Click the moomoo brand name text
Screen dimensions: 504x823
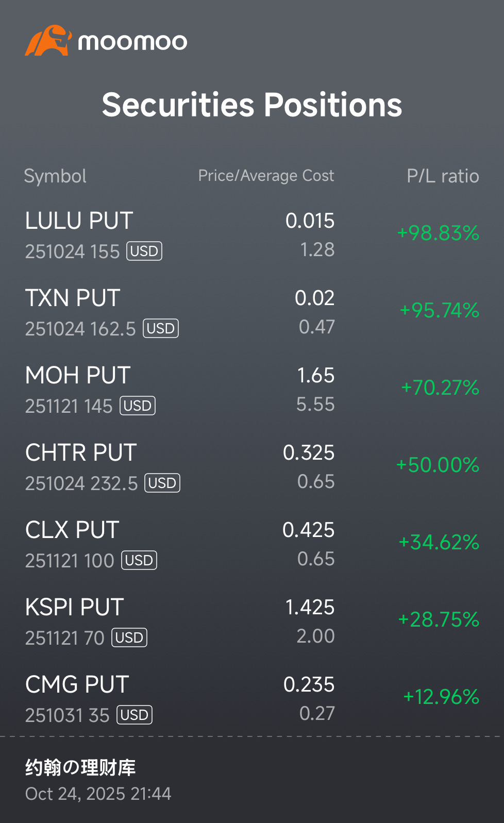(x=132, y=42)
